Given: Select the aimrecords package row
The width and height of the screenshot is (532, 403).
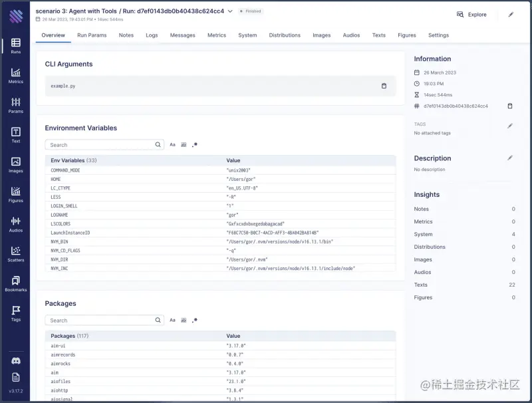Looking at the screenshot, I should tap(220, 354).
